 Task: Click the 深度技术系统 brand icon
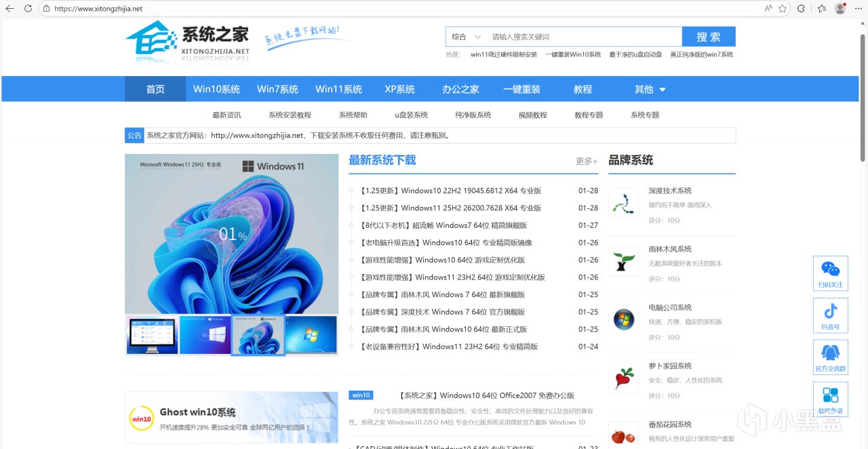[623, 203]
